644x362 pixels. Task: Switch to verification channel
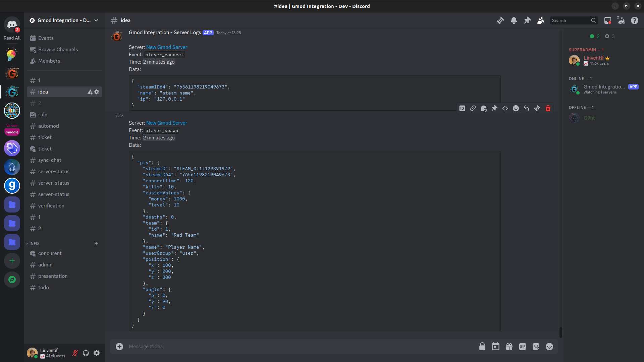64,206
